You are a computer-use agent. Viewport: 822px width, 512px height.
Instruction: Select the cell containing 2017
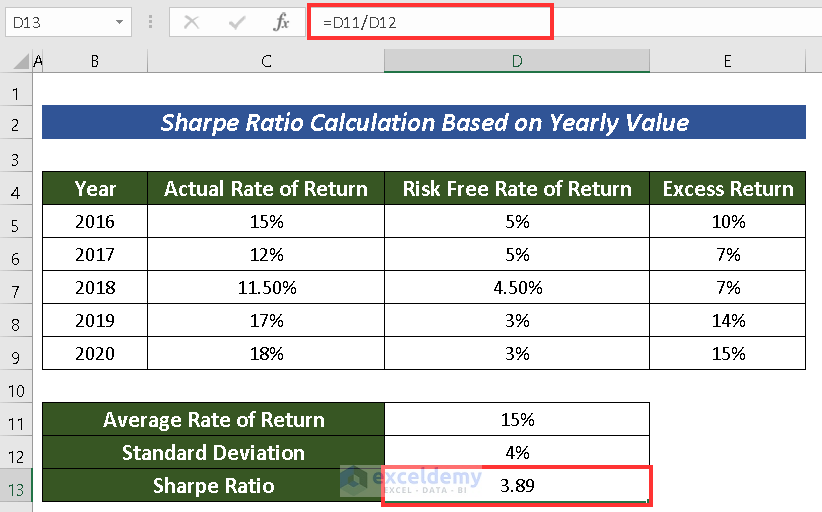pyautogui.click(x=95, y=254)
